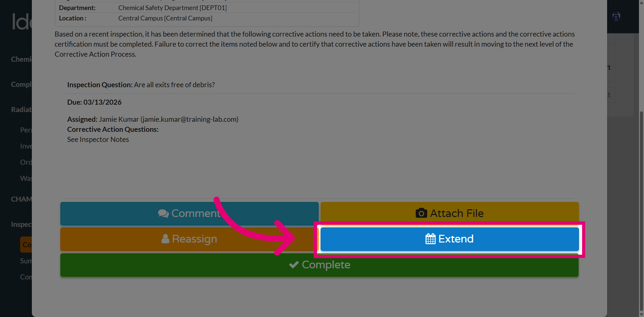
Task: Open the Compl sidebar menu item
Action: (x=21, y=85)
